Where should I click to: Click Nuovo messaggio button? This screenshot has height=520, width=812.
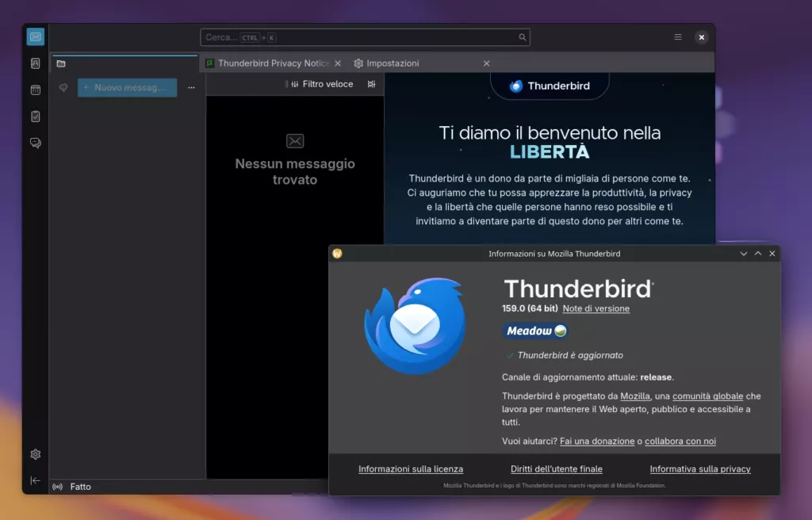128,87
